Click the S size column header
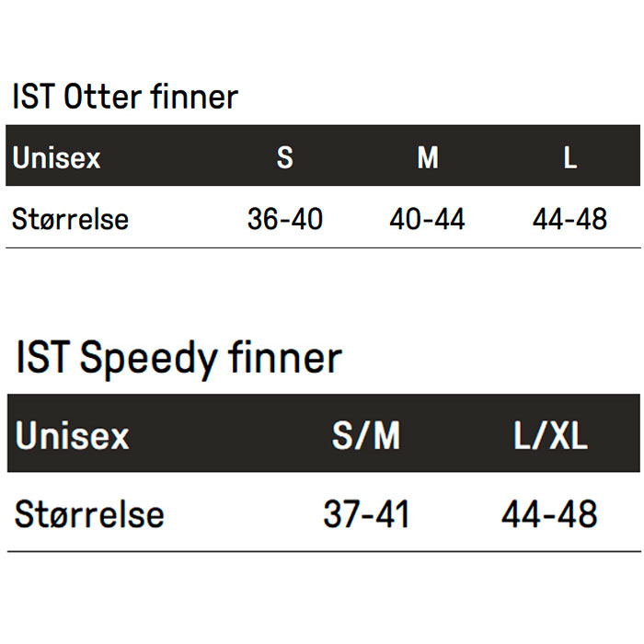 coord(285,157)
